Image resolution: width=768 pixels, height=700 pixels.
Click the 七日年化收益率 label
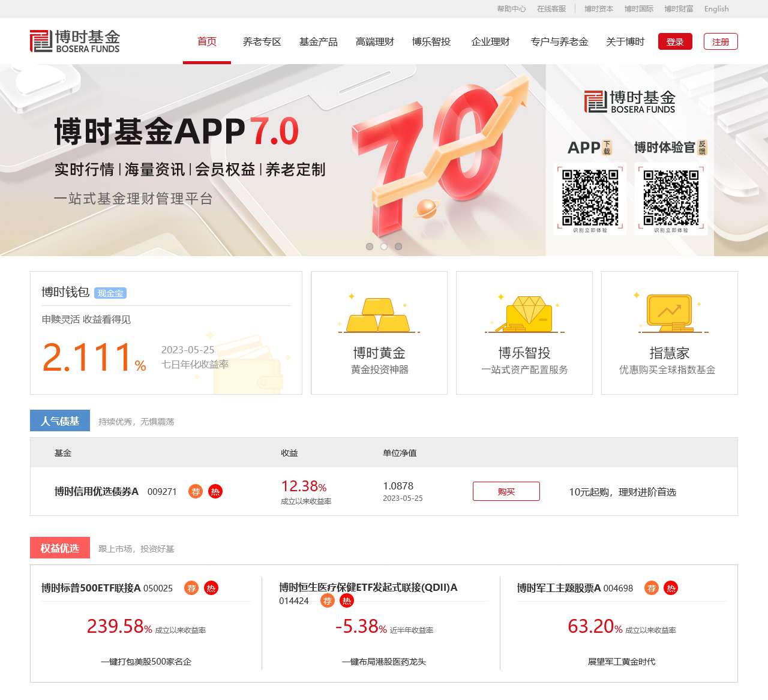(x=195, y=364)
